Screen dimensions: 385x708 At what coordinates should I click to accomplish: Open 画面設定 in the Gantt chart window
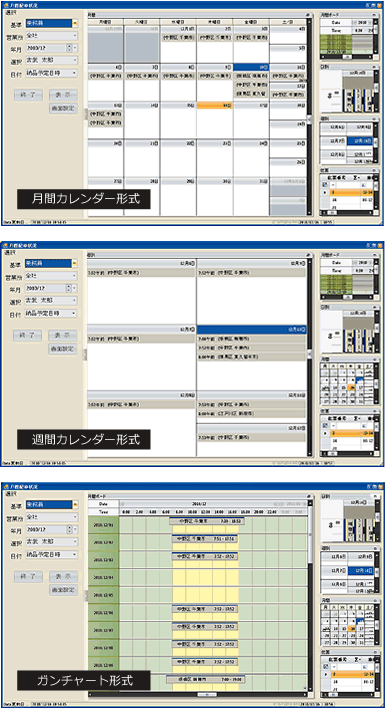[x=63, y=590]
